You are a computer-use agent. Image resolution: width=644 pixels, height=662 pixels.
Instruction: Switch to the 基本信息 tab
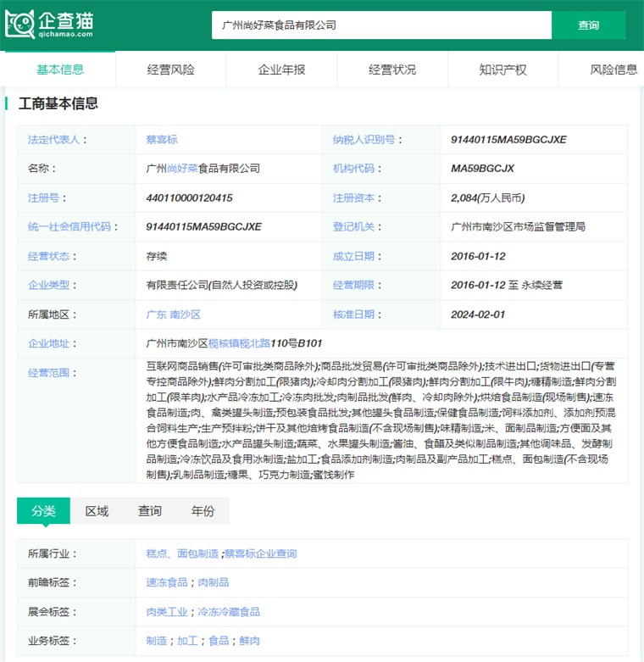pyautogui.click(x=60, y=70)
